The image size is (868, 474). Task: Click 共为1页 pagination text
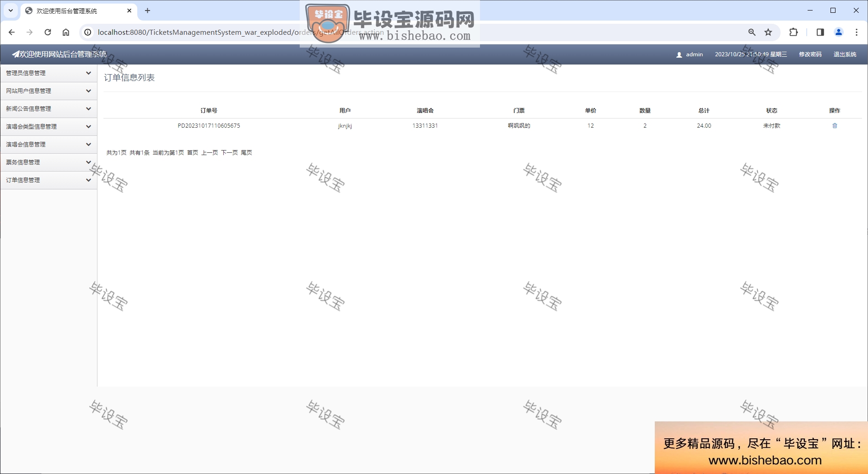click(x=116, y=153)
